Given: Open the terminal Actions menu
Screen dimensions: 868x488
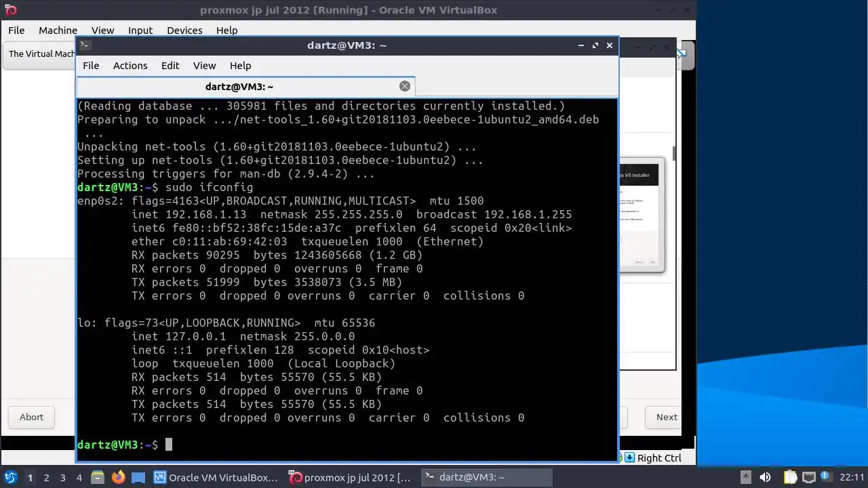Looking at the screenshot, I should (x=130, y=66).
